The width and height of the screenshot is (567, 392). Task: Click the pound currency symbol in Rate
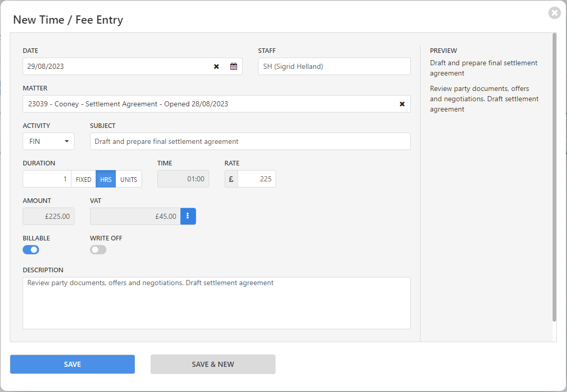[231, 179]
